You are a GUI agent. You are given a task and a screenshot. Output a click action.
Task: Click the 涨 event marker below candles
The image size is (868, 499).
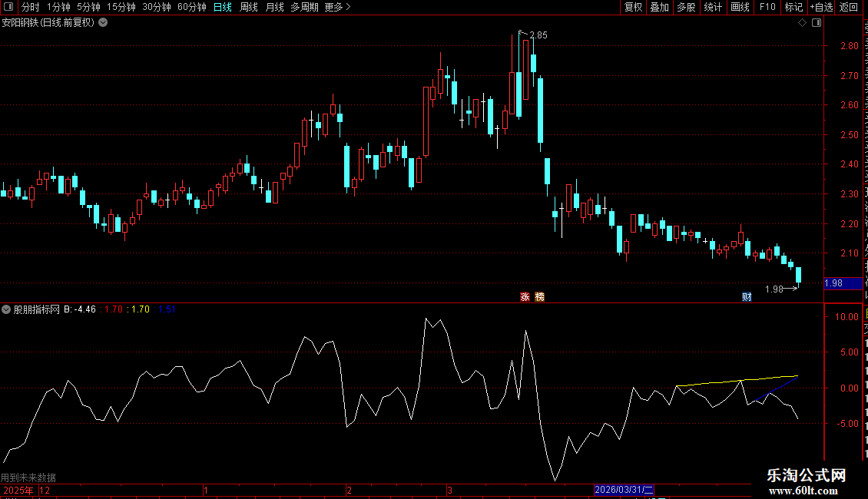(525, 297)
